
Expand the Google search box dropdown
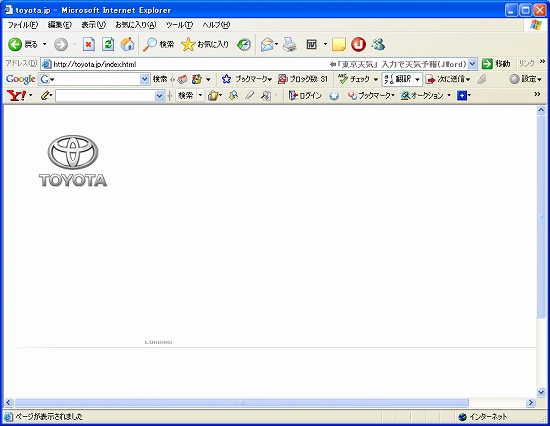click(145, 79)
